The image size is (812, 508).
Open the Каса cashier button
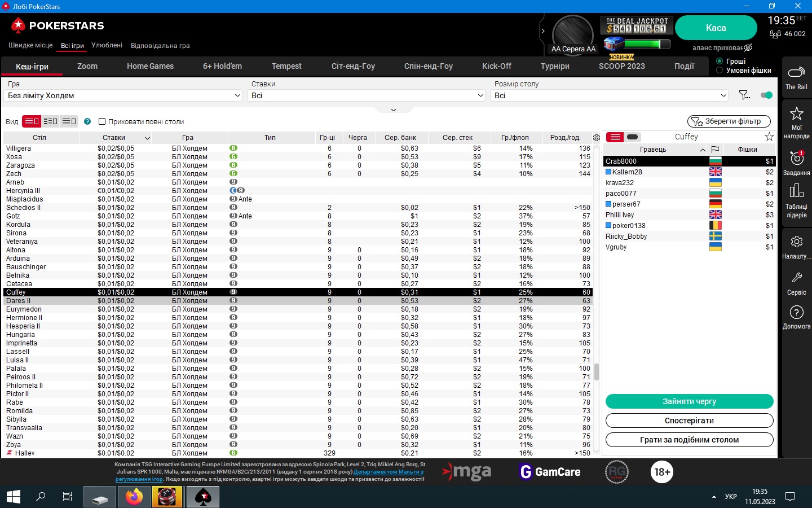(716, 28)
